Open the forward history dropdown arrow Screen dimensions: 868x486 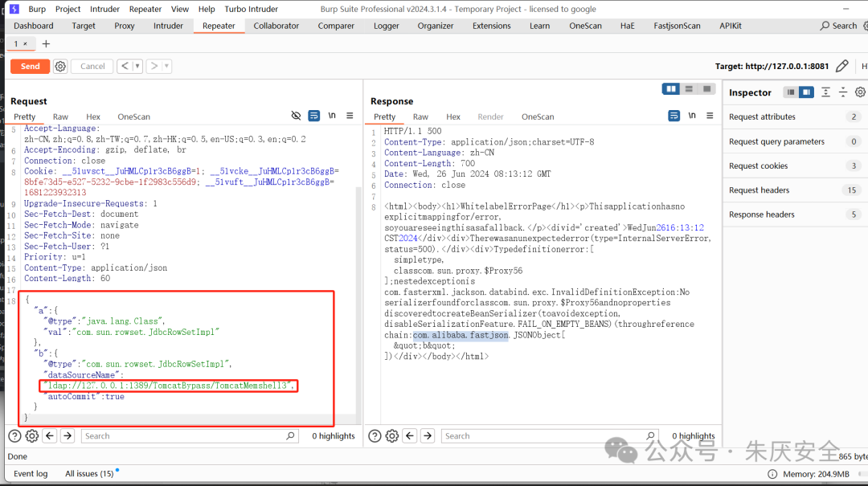(166, 66)
